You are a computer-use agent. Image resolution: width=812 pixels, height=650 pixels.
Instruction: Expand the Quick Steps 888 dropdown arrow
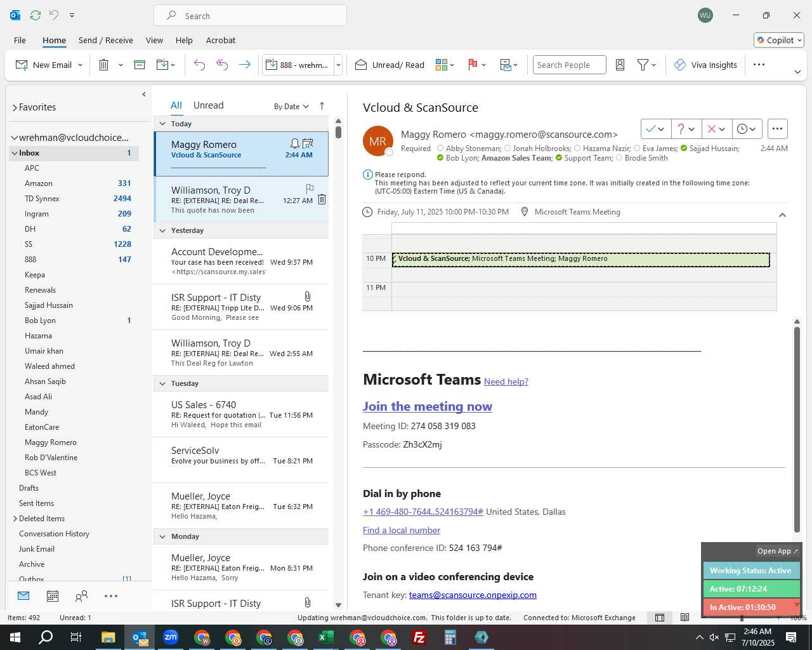click(x=338, y=65)
